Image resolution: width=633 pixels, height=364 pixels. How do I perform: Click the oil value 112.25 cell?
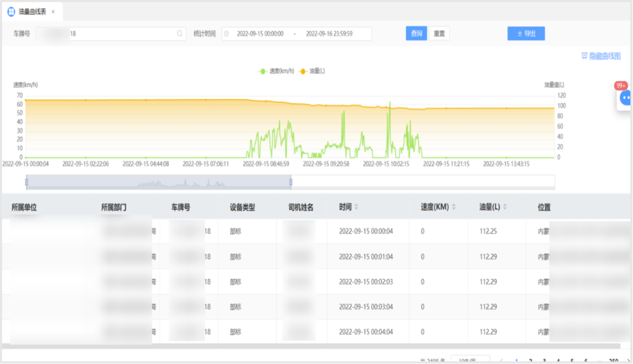click(x=488, y=231)
